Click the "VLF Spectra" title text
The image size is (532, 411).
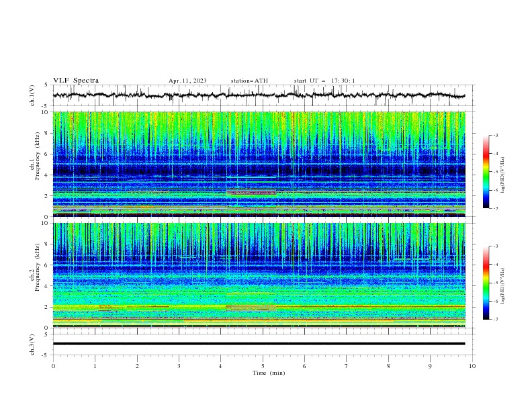76,81
